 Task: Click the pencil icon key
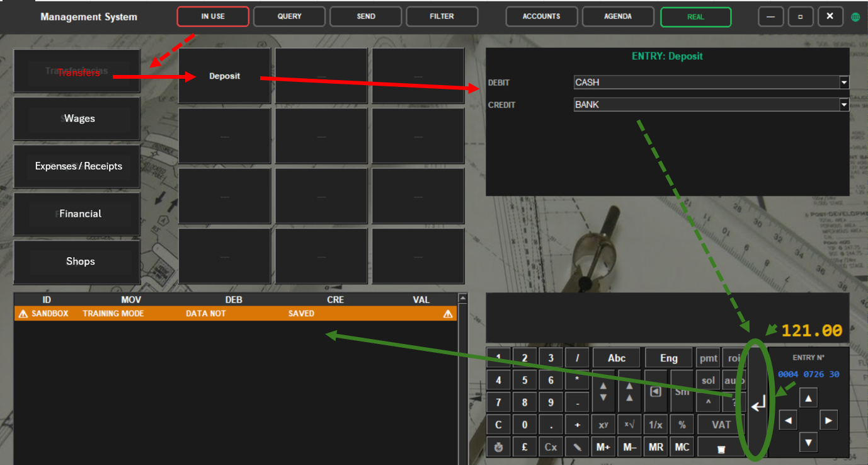(577, 447)
